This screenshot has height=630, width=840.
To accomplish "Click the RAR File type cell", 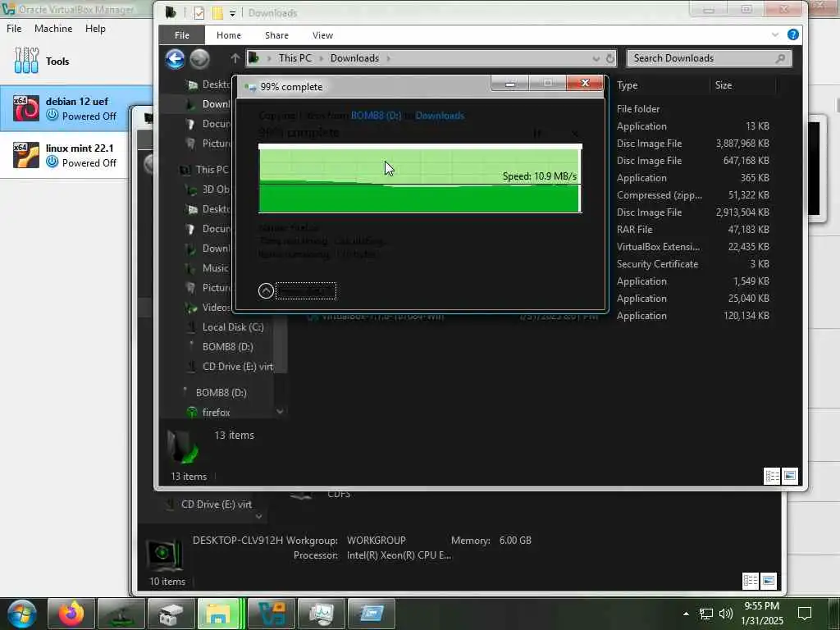I will pyautogui.click(x=634, y=230).
